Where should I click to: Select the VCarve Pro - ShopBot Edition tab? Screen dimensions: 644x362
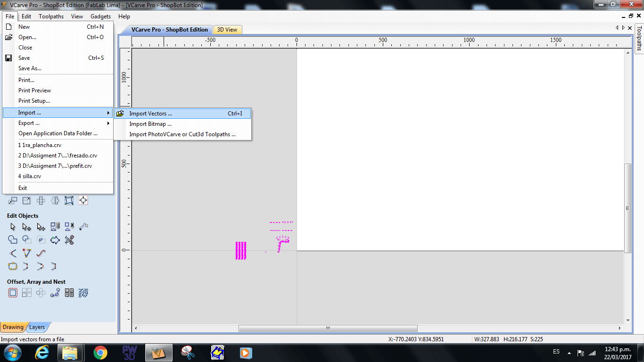(170, 30)
